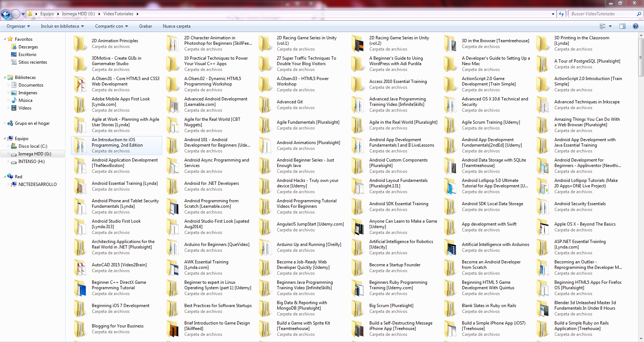Click the Grabar toolbar button
This screenshot has height=342, width=644.
click(145, 26)
